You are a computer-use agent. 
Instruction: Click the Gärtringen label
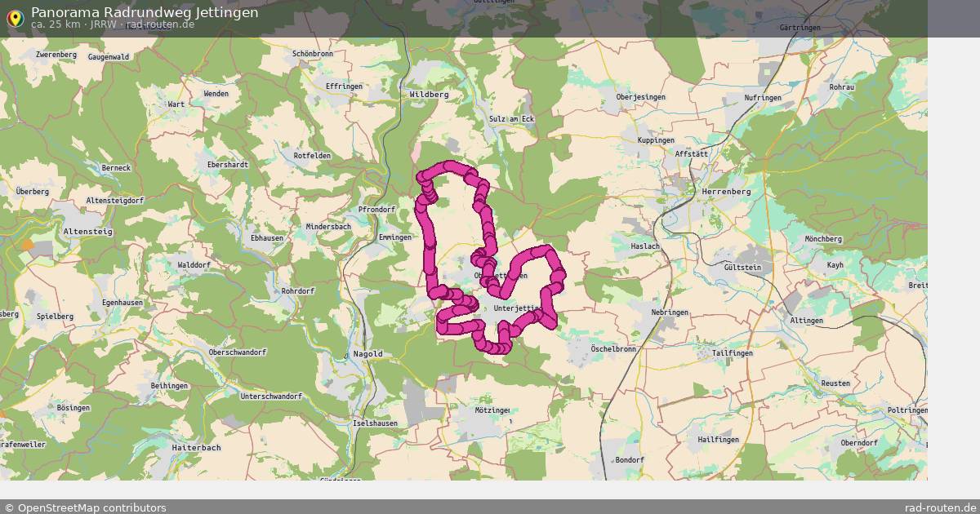pos(800,28)
